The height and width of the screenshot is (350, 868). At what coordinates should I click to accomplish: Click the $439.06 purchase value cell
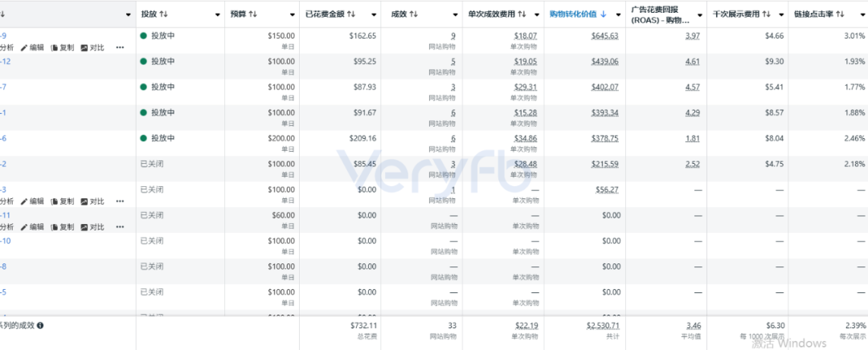coord(604,61)
